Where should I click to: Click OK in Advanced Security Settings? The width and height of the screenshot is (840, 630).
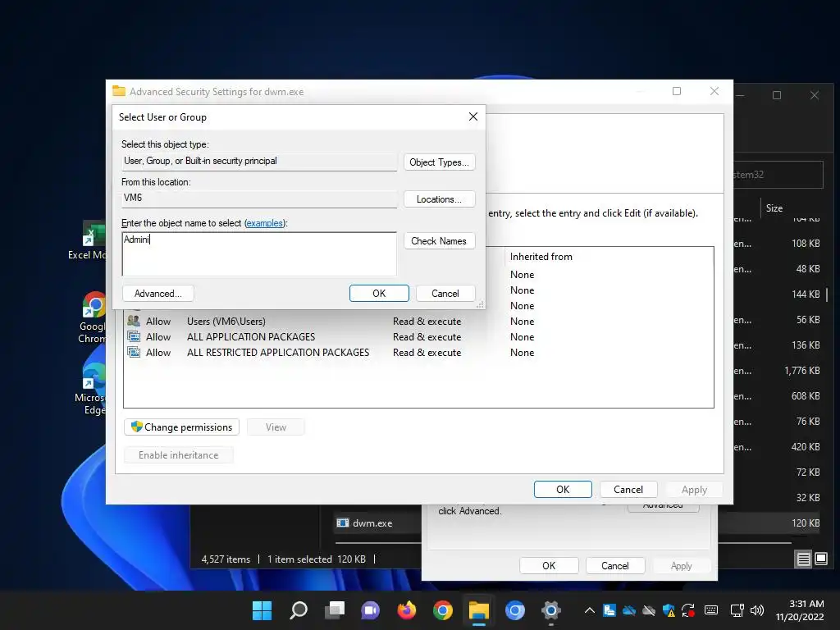click(x=563, y=489)
